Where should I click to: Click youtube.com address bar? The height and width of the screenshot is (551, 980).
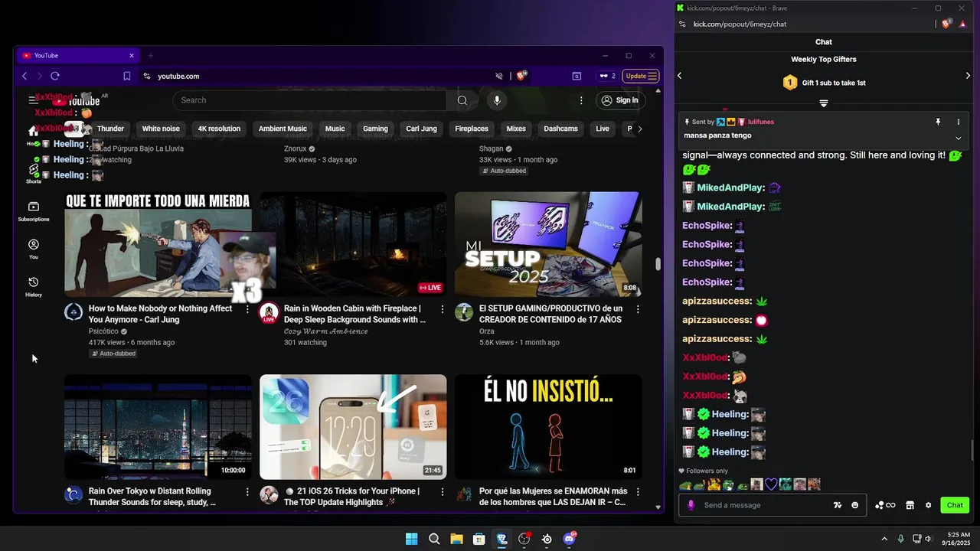coord(322,76)
